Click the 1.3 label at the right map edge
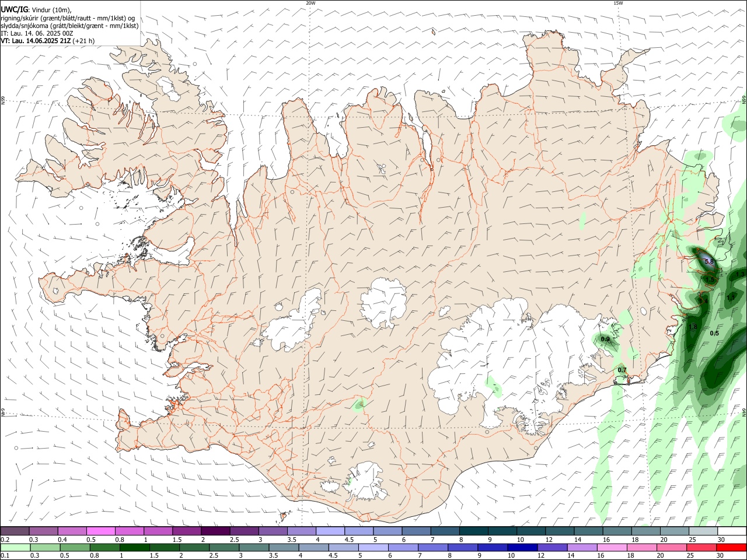The height and width of the screenshot is (560, 747). tap(741, 274)
